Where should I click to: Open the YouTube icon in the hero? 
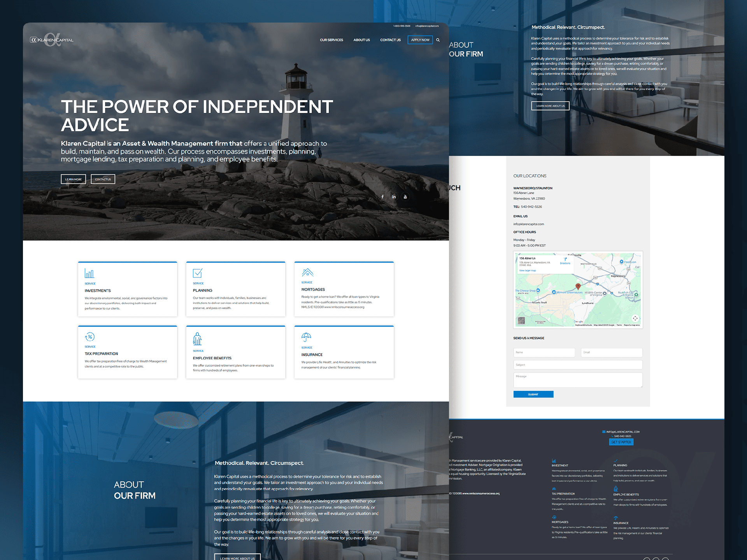click(405, 197)
